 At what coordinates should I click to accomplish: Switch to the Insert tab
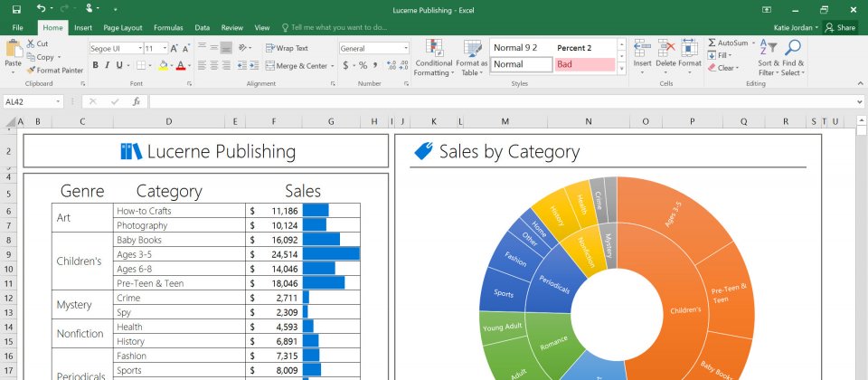[83, 28]
